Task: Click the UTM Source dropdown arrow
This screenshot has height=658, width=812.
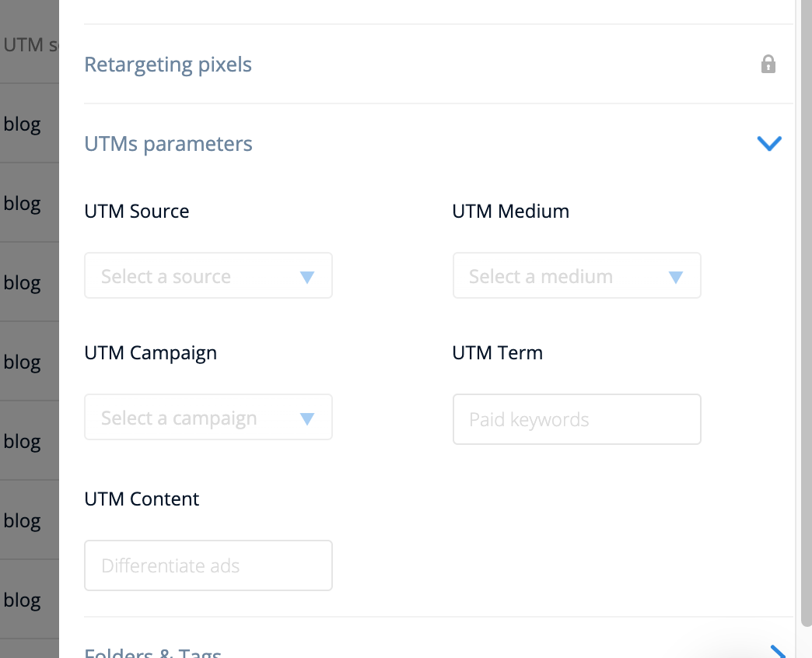Action: 307,277
